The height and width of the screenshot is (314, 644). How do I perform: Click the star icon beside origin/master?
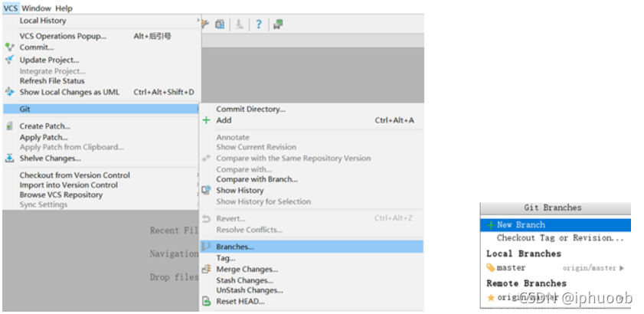(x=491, y=298)
